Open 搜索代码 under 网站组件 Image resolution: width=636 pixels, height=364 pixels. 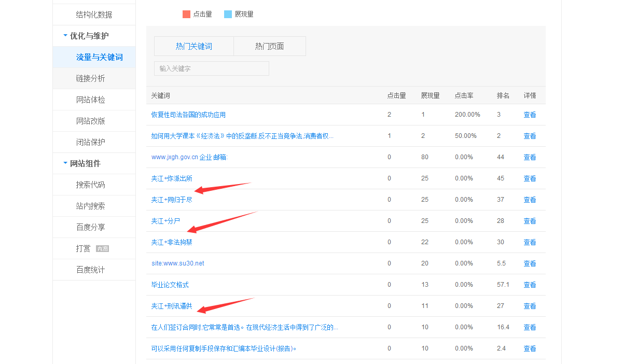90,185
